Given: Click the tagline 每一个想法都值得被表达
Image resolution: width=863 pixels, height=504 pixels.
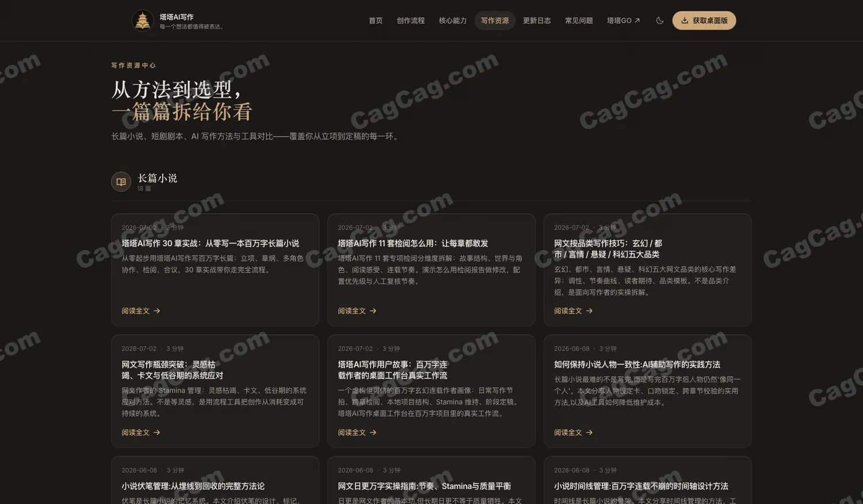Looking at the screenshot, I should 192,27.
